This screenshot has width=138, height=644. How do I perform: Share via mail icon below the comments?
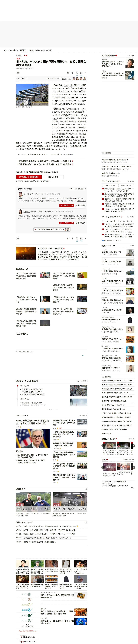pos(68,238)
